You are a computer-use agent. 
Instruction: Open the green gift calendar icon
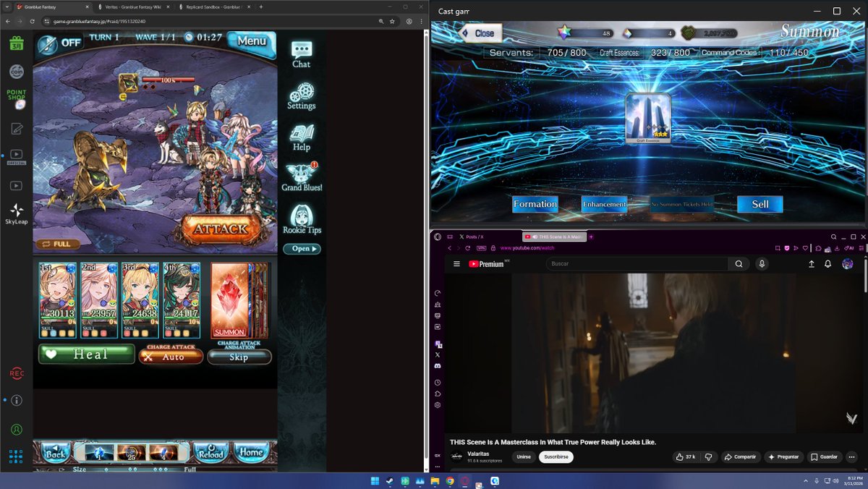click(16, 43)
